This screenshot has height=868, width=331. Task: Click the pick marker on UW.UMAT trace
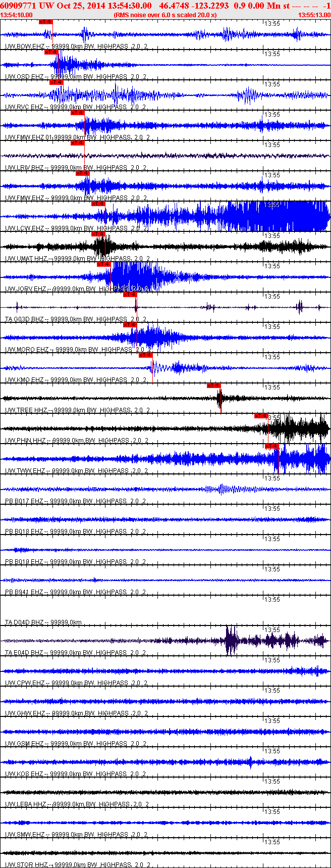[98, 233]
